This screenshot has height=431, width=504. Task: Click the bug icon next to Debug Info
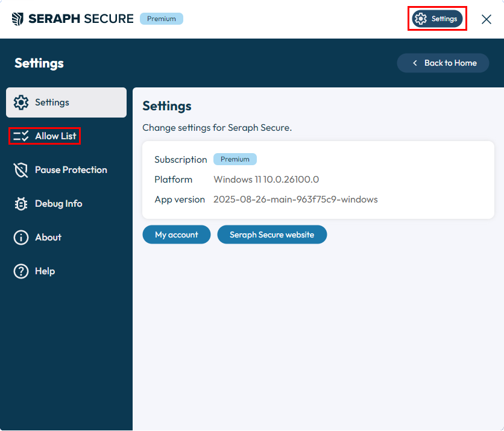pos(21,204)
